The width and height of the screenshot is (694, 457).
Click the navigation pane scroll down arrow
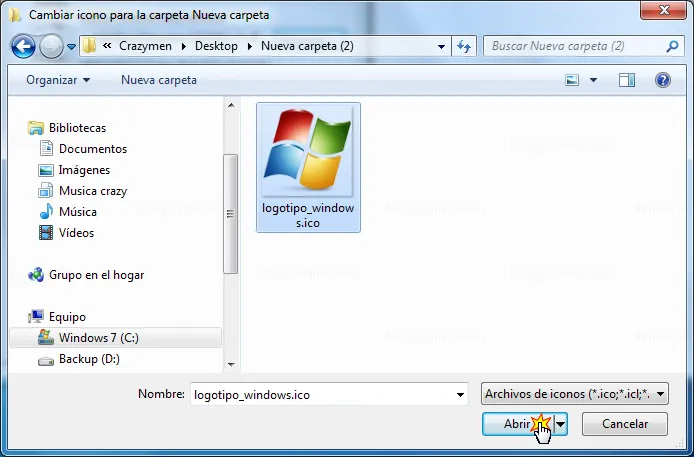(x=231, y=365)
